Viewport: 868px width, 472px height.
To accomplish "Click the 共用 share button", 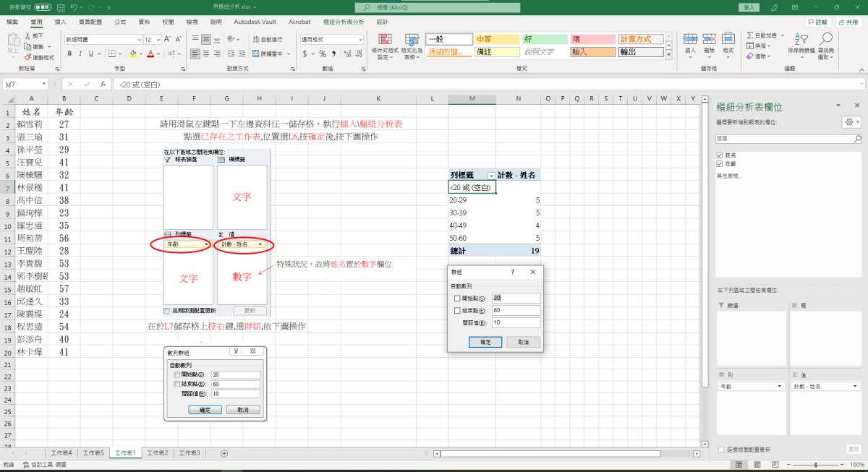I will tap(848, 22).
